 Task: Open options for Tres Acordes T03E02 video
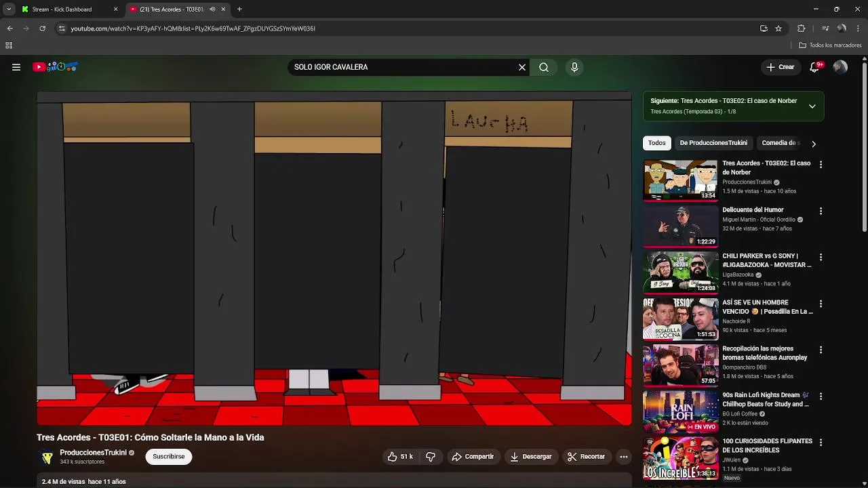[821, 165]
